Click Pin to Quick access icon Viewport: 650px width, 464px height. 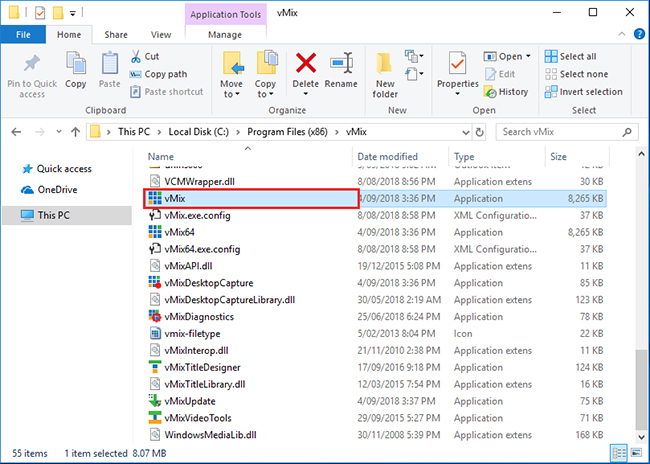(32, 72)
